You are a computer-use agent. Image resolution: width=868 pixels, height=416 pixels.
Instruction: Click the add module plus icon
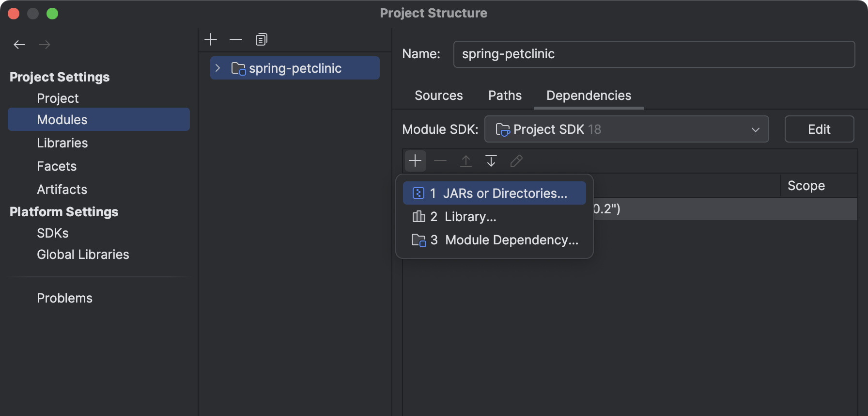click(x=211, y=39)
